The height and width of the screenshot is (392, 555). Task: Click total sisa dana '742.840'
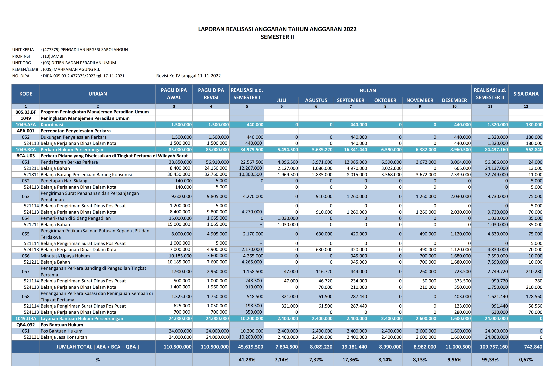pos(533,347)
